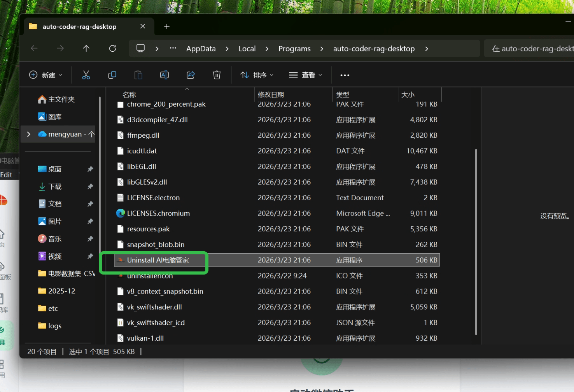Image resolution: width=574 pixels, height=392 pixels.
Task: Expand the mengyuan cloud tree node
Action: point(29,134)
